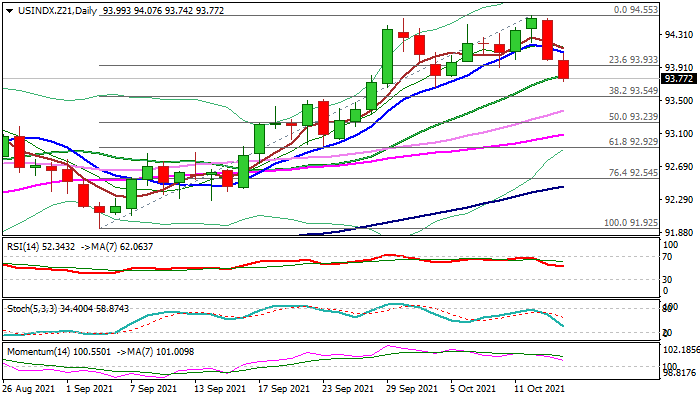
Task: Click the 29 Sep 2021 date label
Action: [412, 388]
